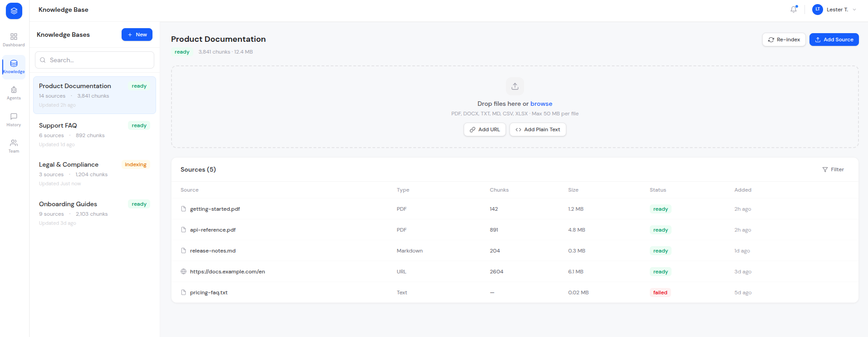868x337 pixels.
Task: Click the Add URL button
Action: 485,129
